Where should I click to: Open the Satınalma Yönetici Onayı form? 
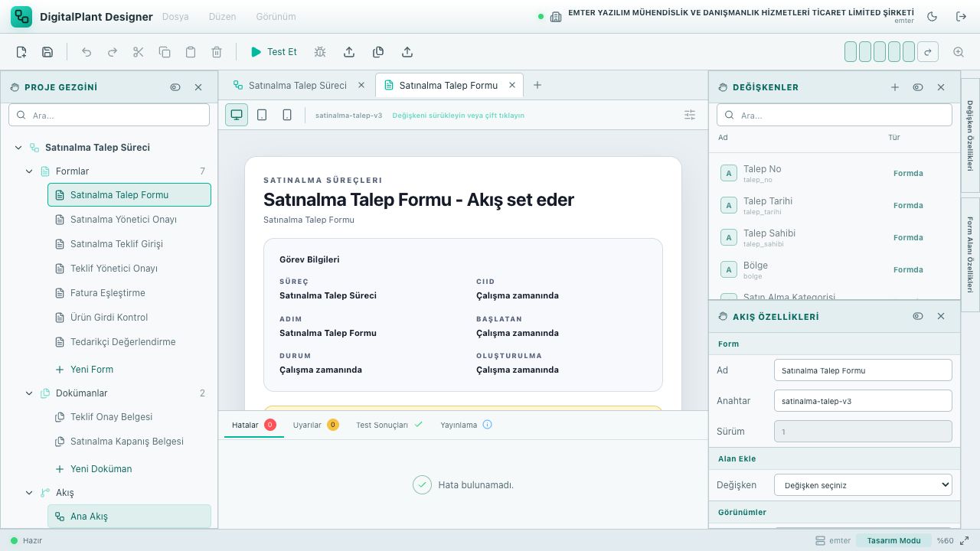pyautogui.click(x=129, y=220)
